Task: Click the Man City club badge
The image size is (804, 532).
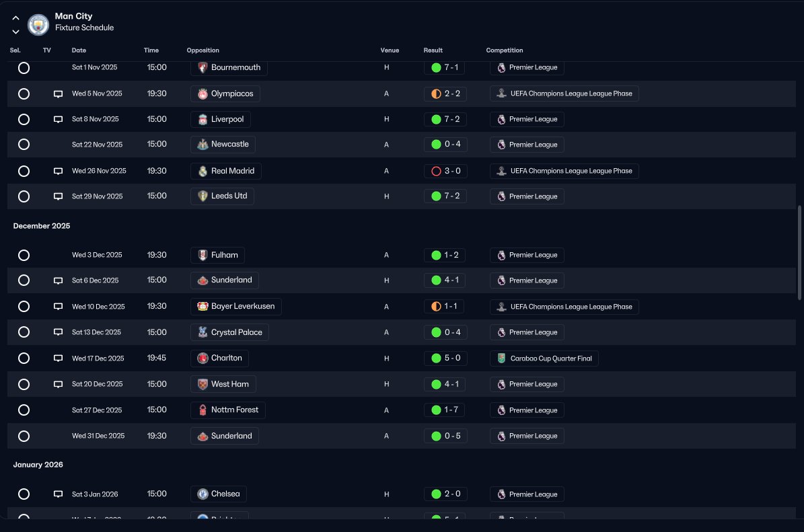Action: coord(38,24)
